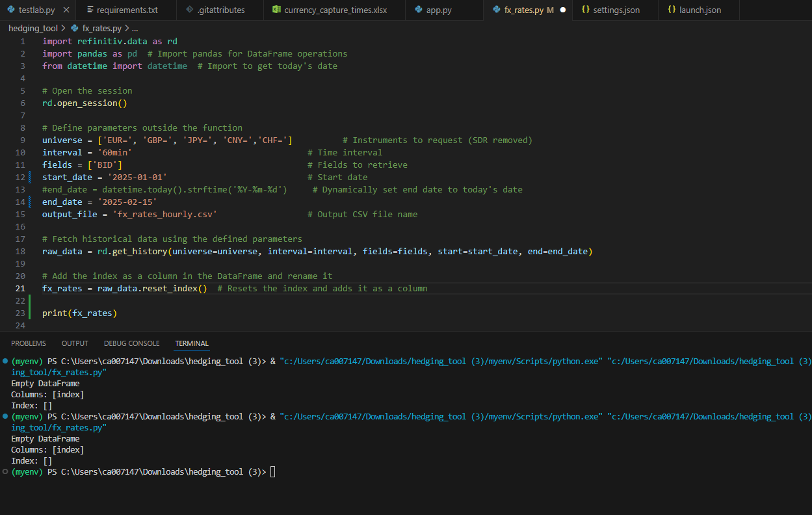Click the '2025-02-15' end date string
Image resolution: width=812 pixels, height=515 pixels.
pyautogui.click(x=127, y=202)
